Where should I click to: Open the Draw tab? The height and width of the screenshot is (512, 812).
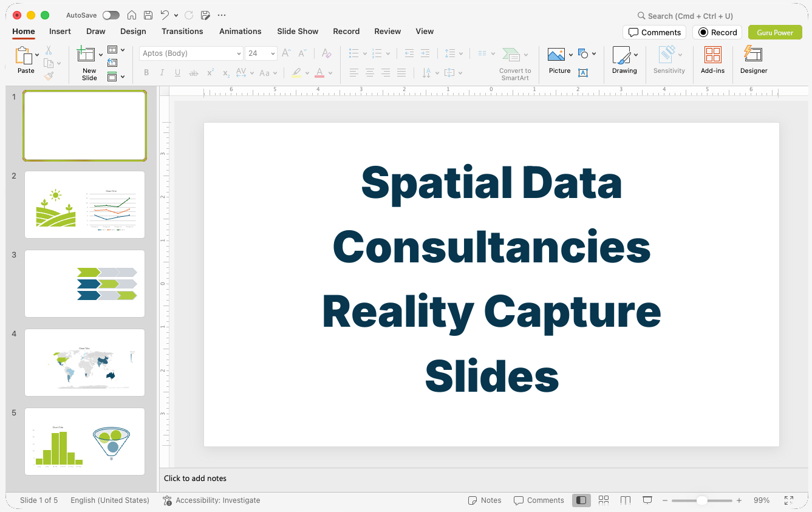96,31
